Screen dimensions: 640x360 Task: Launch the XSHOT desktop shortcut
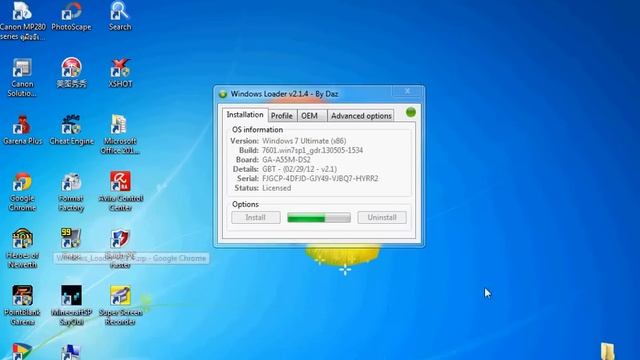tap(120, 73)
